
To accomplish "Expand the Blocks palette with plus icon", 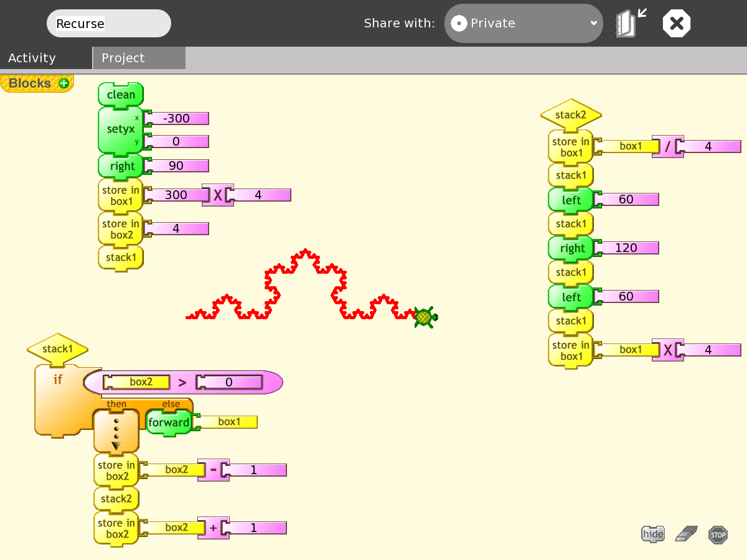I will coord(63,83).
